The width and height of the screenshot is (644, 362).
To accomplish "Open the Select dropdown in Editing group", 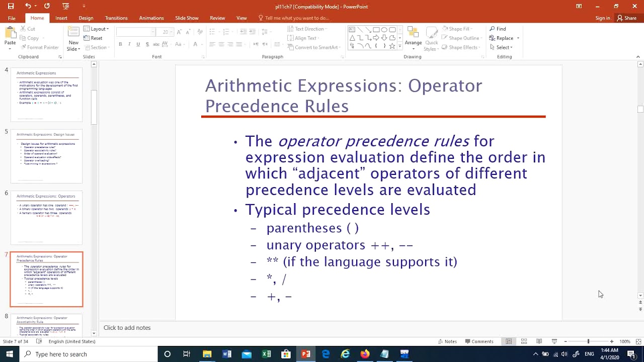I will tap(501, 47).
